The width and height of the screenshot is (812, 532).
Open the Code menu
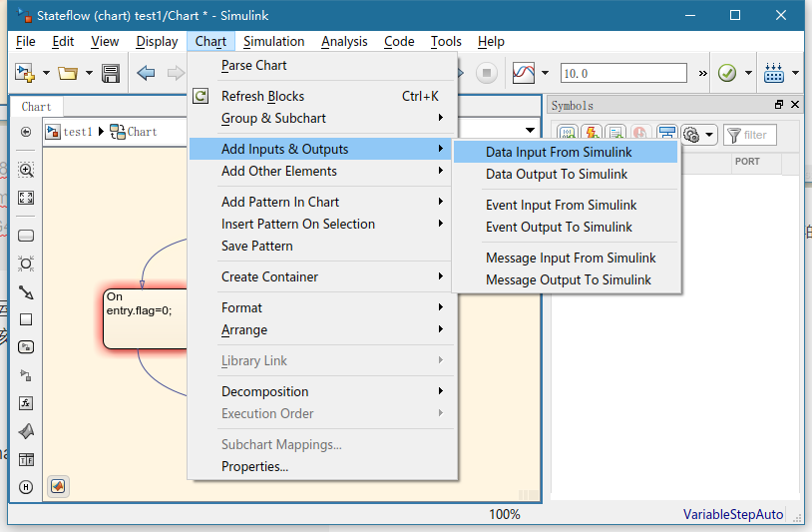tap(399, 42)
